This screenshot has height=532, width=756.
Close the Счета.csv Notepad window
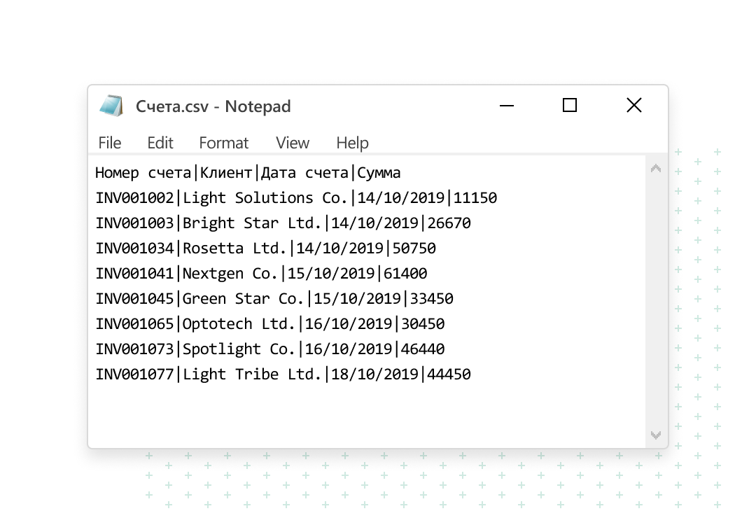(633, 106)
